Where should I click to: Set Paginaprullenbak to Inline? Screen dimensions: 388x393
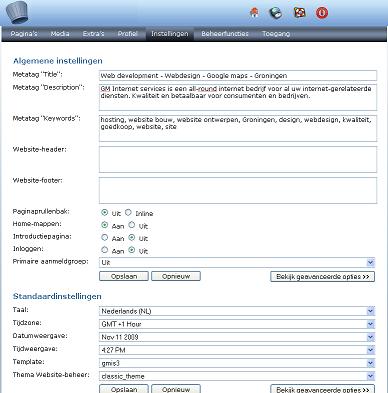128,212
